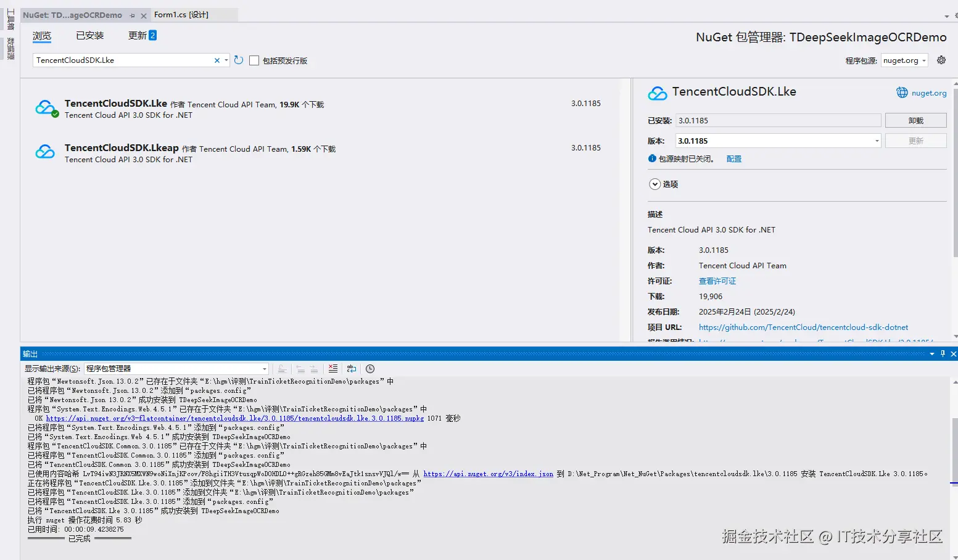Click the package source mapping info icon

(652, 159)
